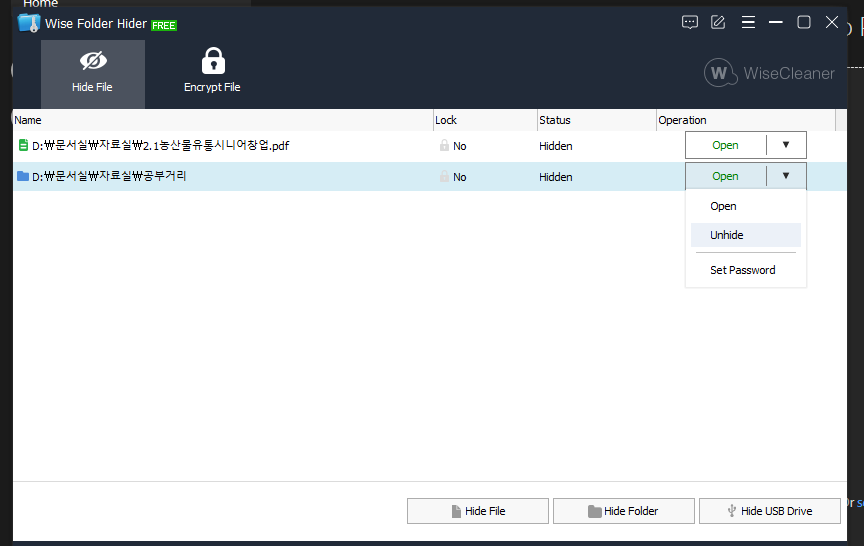
Task: Click the edit note icon in title bar
Action: coord(718,23)
